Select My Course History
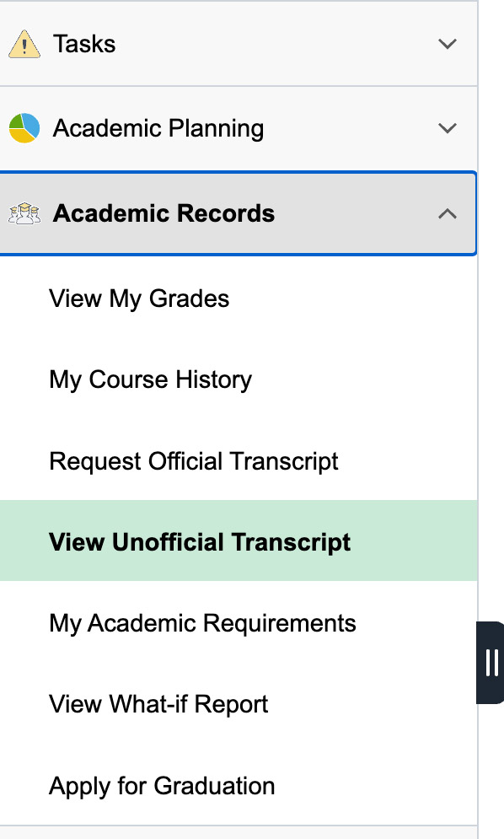 pyautogui.click(x=150, y=379)
